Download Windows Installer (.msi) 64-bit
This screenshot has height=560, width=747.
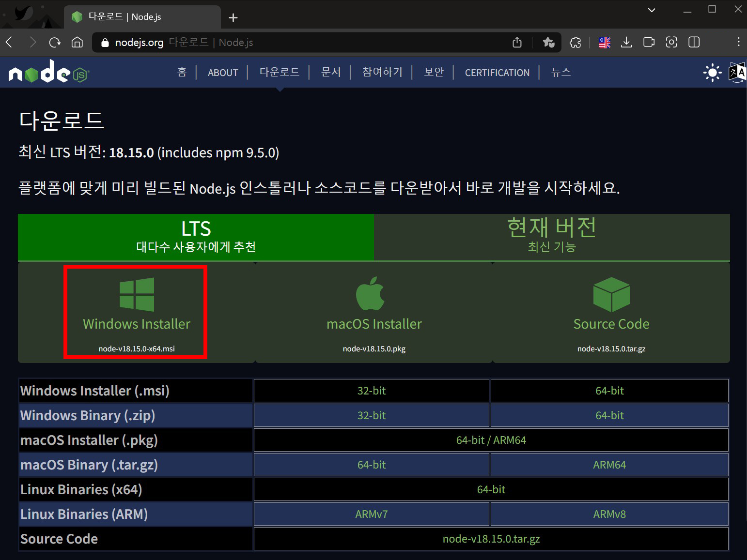(609, 391)
